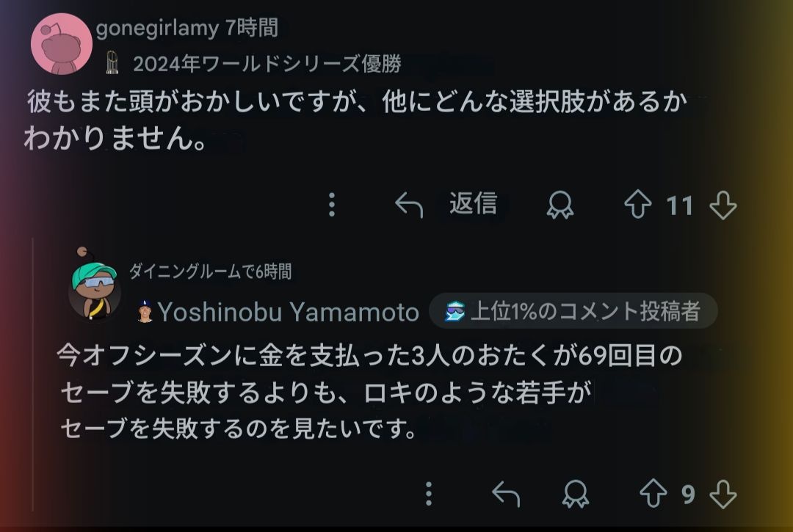Screen dimensions: 793x532
Task: Open overflow menu on the reply comment
Action: click(429, 494)
